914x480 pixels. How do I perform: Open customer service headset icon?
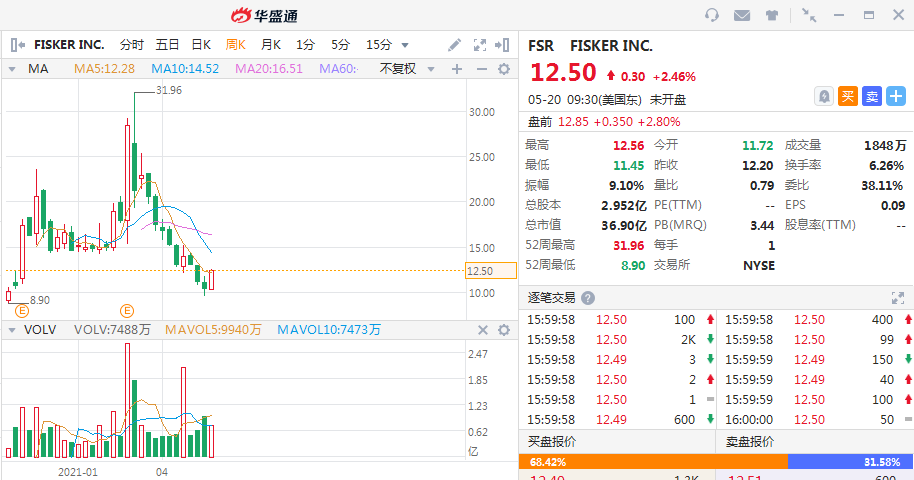pos(711,15)
